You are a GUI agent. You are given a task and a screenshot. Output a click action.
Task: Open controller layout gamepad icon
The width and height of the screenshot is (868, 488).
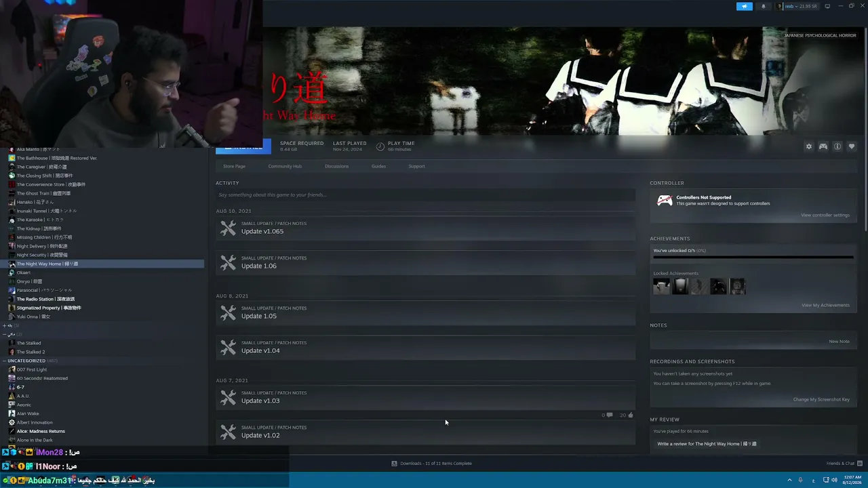click(823, 146)
